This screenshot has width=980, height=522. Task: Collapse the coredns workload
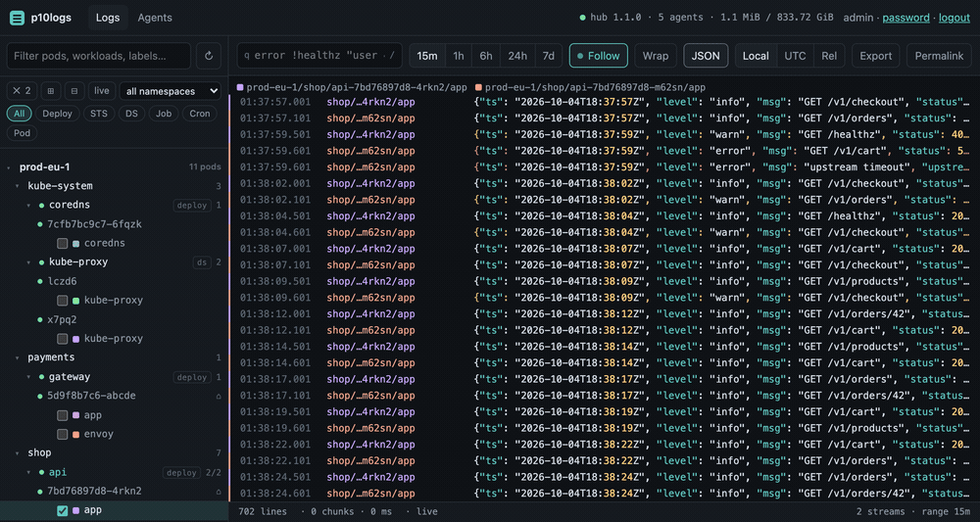click(28, 205)
